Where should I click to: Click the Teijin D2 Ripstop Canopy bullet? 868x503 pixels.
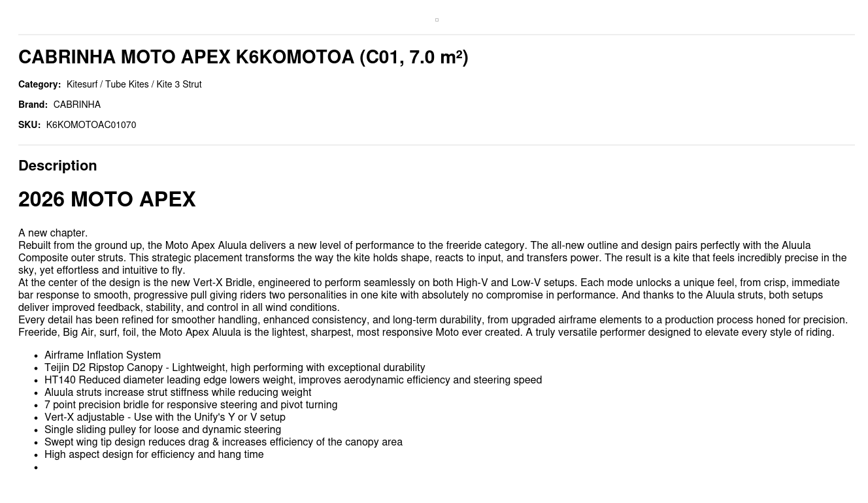click(235, 368)
